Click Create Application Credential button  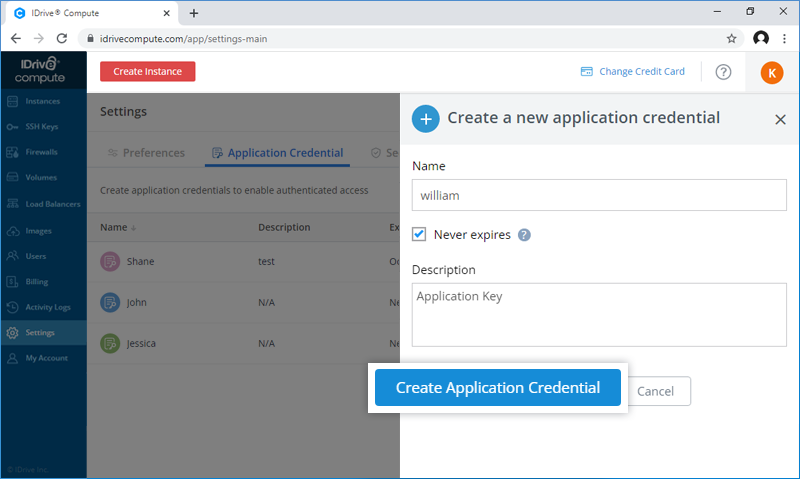pyautogui.click(x=498, y=388)
